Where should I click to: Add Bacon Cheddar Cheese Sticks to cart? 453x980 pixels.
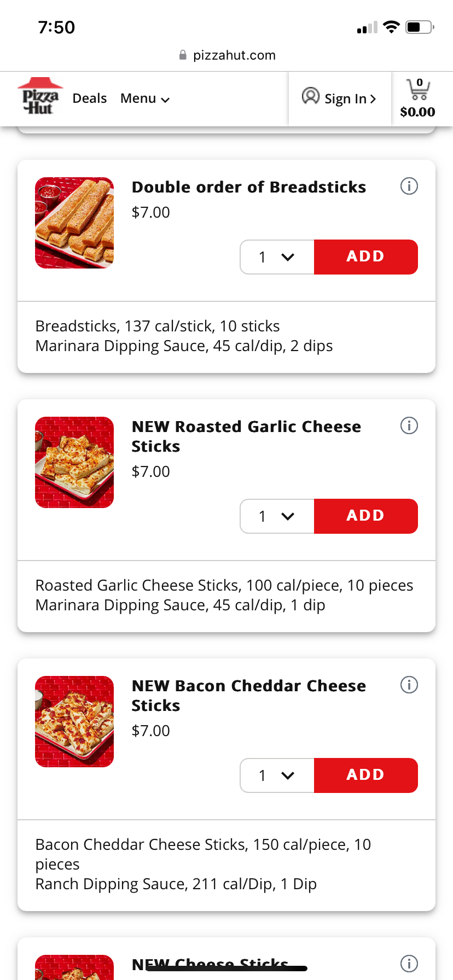pos(365,775)
